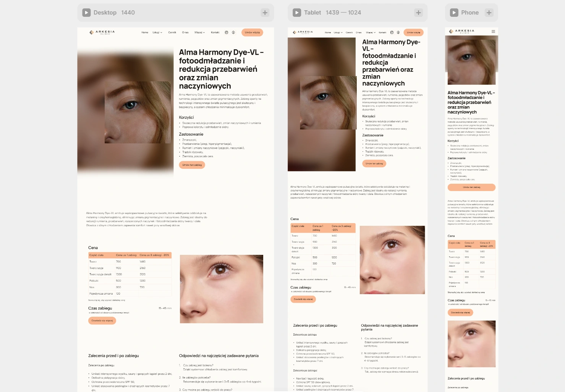Select the hero image in the Phone frame
This screenshot has width=565, height=392.
[x=471, y=62]
